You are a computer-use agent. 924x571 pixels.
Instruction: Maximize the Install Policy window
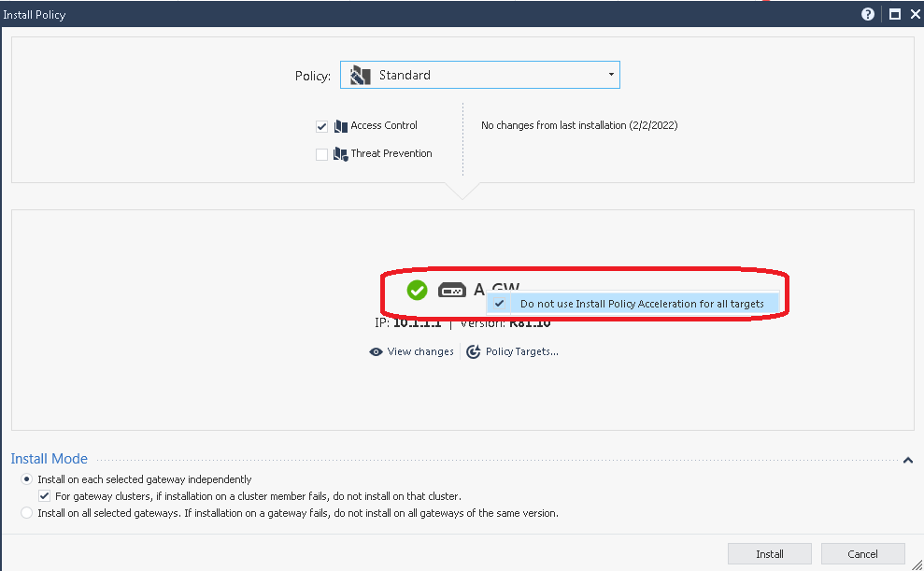click(894, 15)
